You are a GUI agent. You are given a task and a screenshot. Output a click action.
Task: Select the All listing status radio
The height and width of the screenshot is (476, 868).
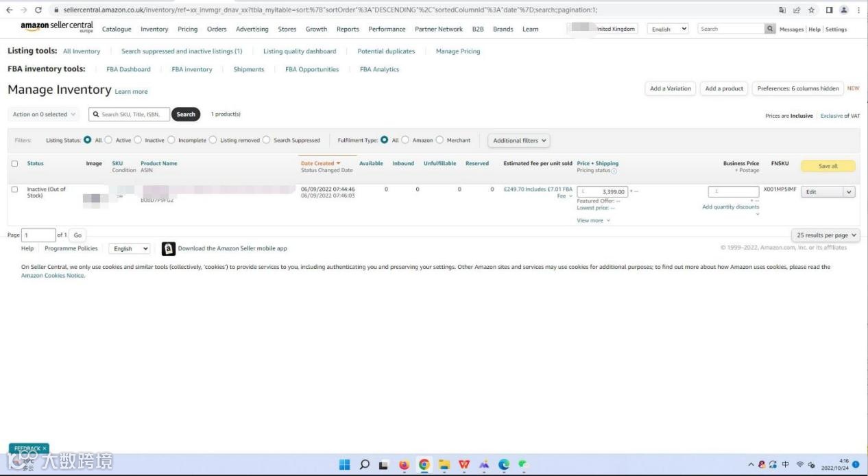click(x=88, y=140)
